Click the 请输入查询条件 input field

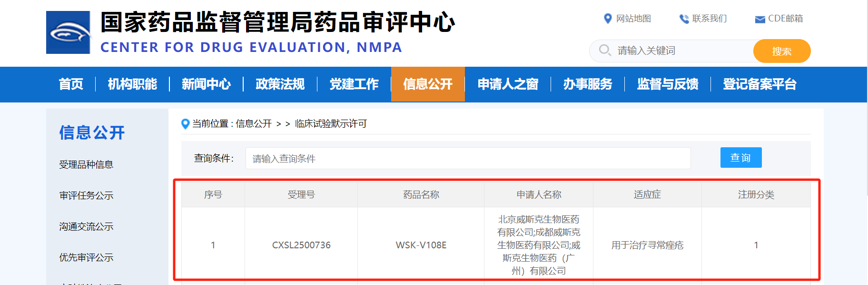point(468,158)
